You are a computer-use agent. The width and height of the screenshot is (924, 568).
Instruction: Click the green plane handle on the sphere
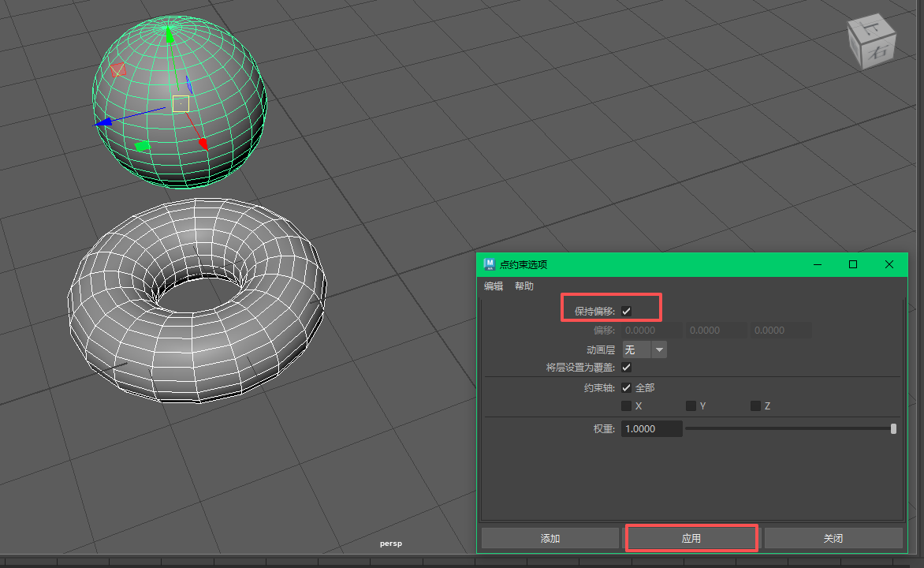142,146
